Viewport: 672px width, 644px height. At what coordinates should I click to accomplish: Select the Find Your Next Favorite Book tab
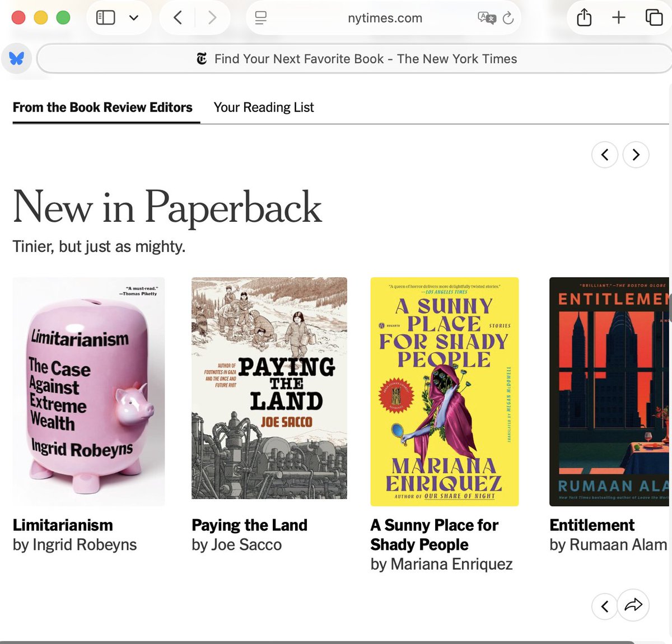click(x=356, y=59)
